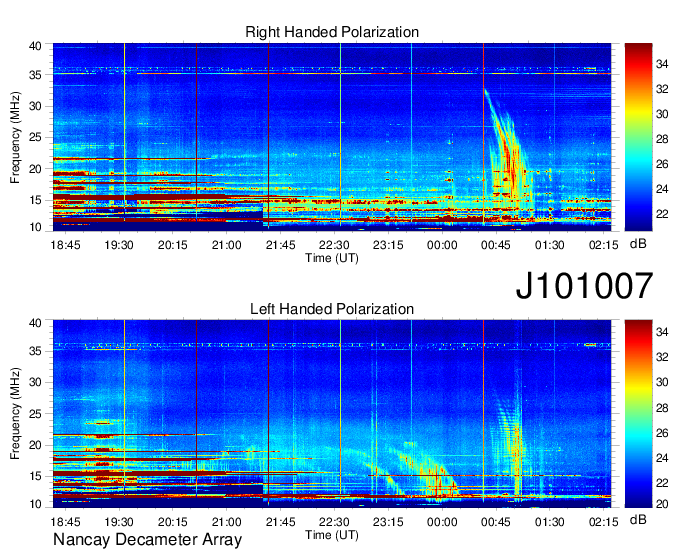Click the "21:00" time tick under Right Handed plot

(226, 245)
